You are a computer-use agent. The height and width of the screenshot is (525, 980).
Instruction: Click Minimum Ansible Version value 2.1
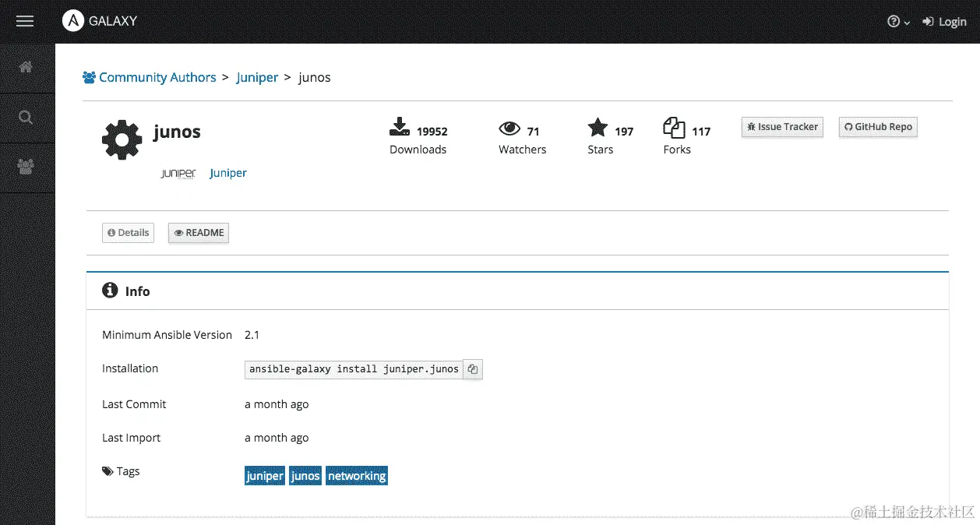pos(252,335)
